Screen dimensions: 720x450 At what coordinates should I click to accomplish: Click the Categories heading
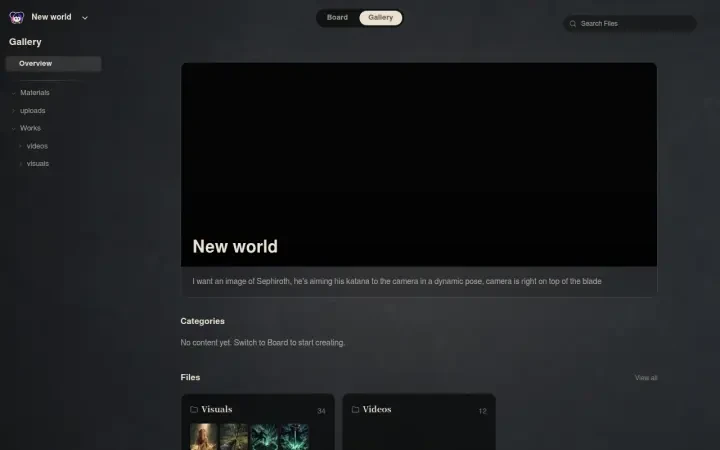point(202,321)
